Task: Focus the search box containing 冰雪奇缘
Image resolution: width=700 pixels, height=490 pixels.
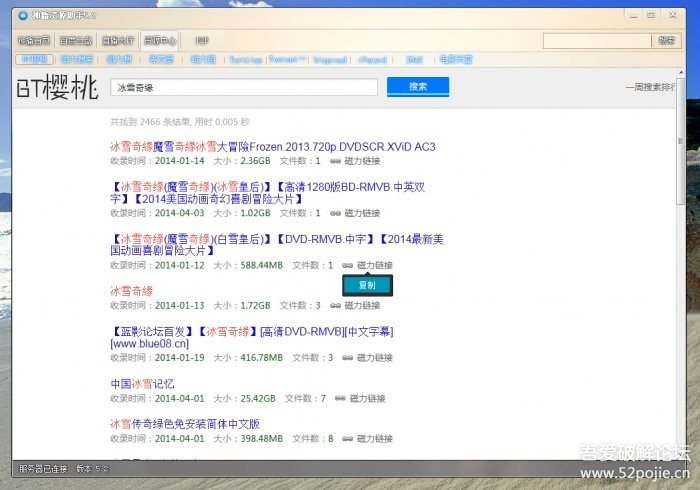Action: (244, 87)
